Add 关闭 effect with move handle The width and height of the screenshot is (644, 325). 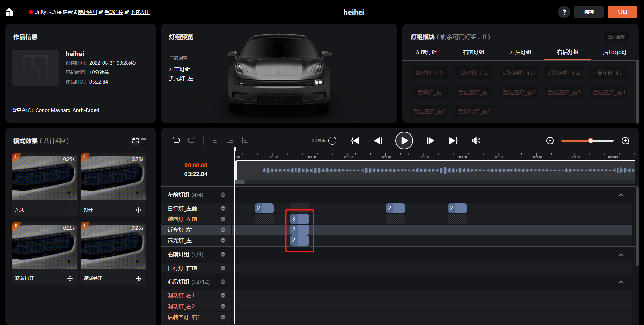pos(70,210)
